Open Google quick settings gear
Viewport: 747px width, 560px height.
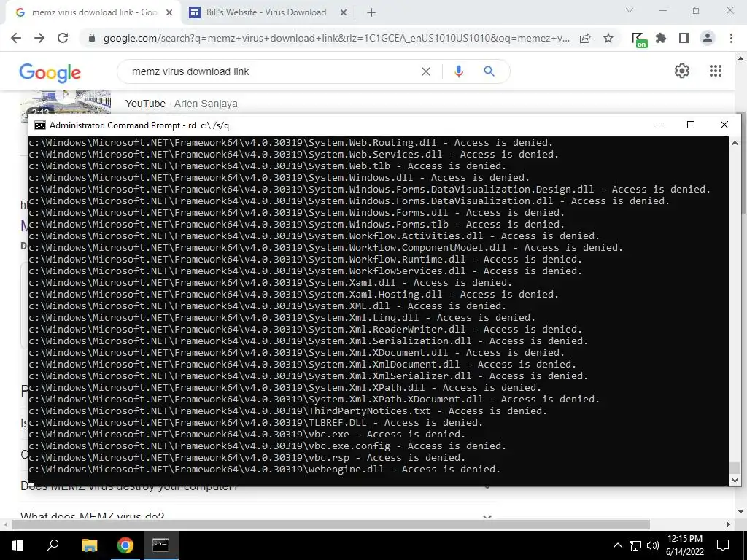click(x=682, y=71)
